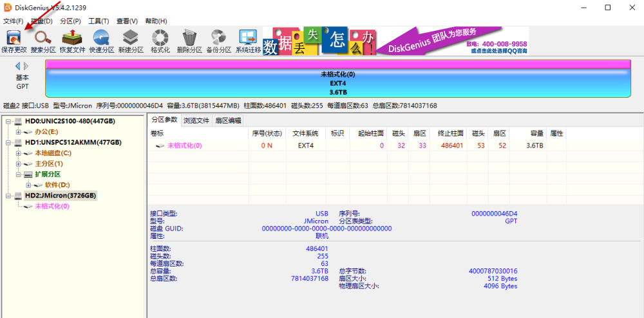Select the 格式化 toolbar icon
644x318 pixels.
pyautogui.click(x=160, y=41)
